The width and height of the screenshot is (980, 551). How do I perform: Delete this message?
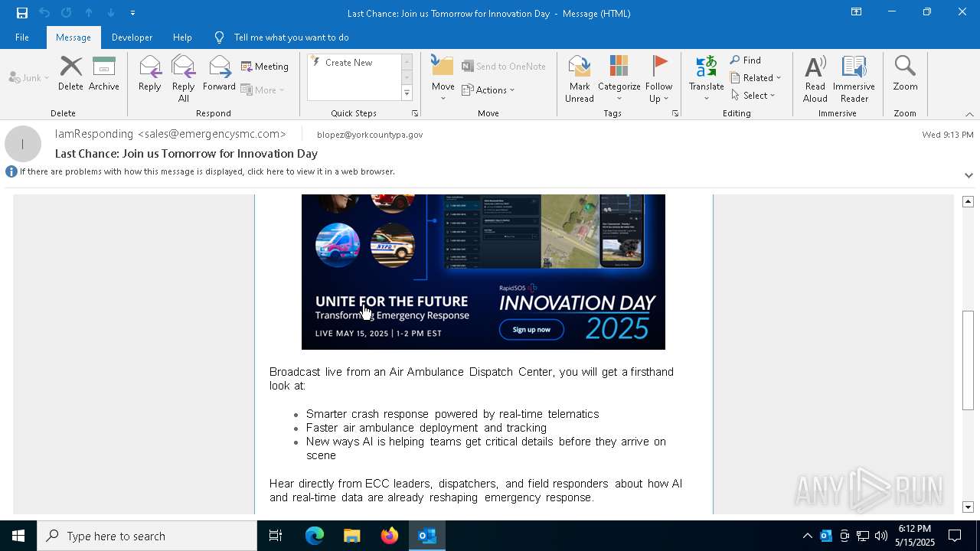coord(70,73)
